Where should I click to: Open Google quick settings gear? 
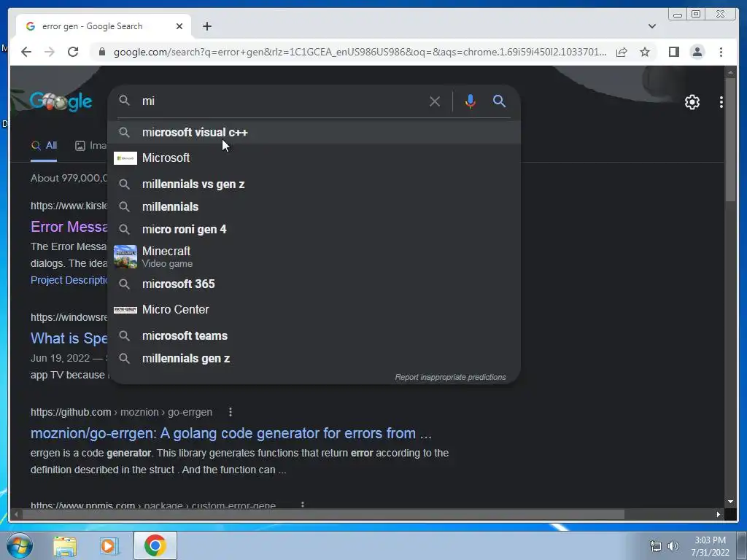pos(692,102)
